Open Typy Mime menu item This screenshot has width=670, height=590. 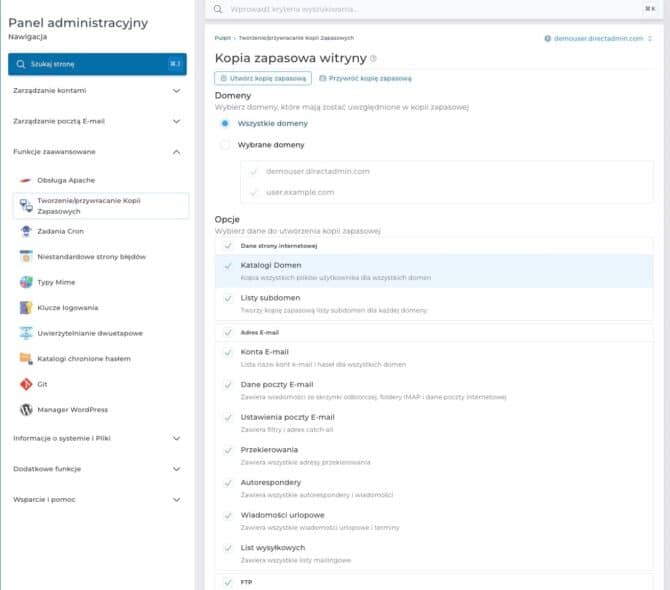56,282
